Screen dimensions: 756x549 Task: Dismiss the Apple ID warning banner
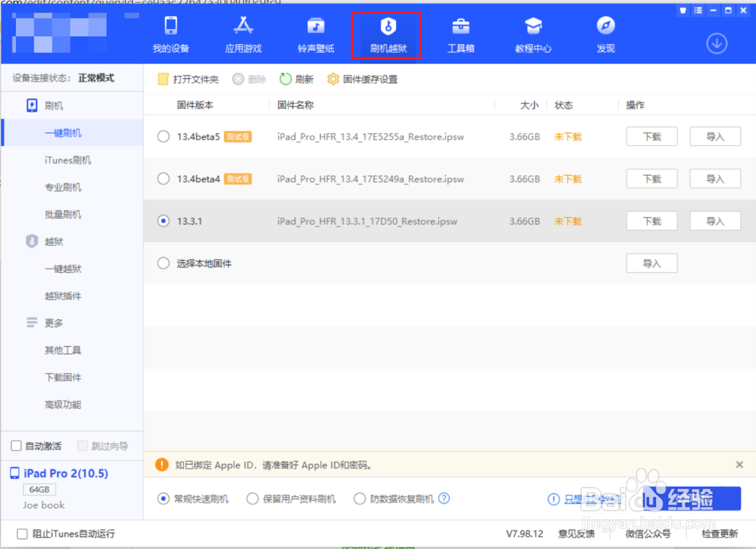click(739, 464)
